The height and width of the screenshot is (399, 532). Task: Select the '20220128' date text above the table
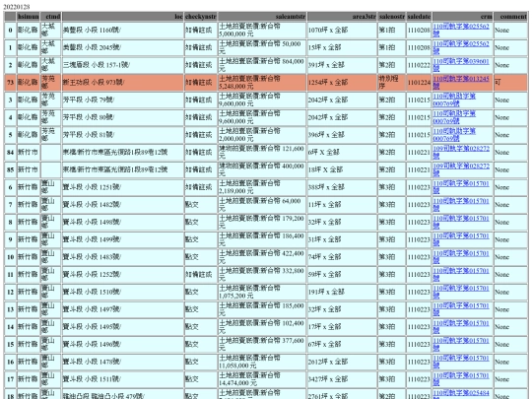[x=17, y=7]
